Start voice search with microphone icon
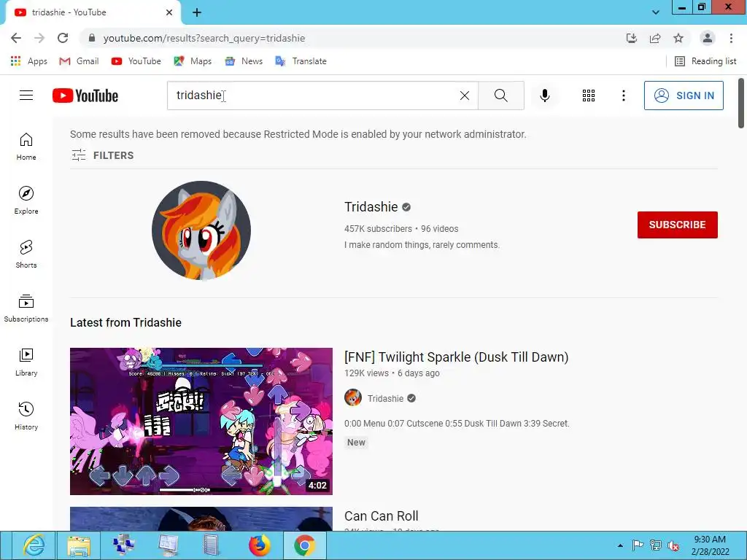 [x=544, y=96]
